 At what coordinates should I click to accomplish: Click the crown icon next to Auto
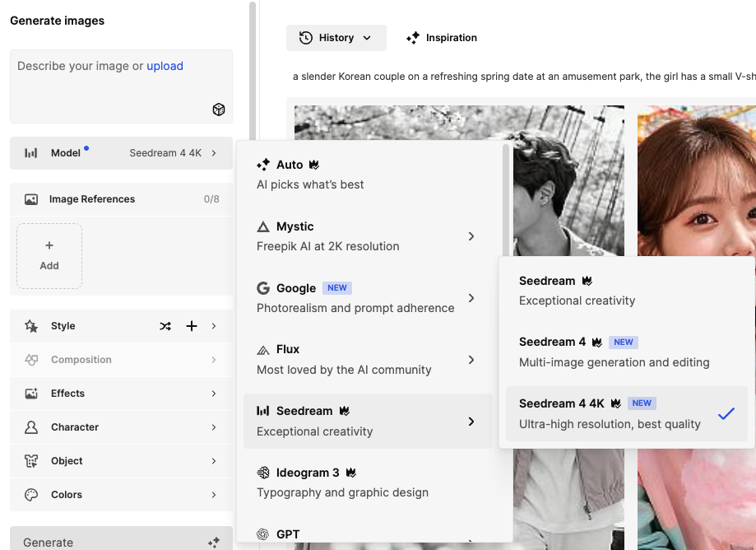coord(314,165)
